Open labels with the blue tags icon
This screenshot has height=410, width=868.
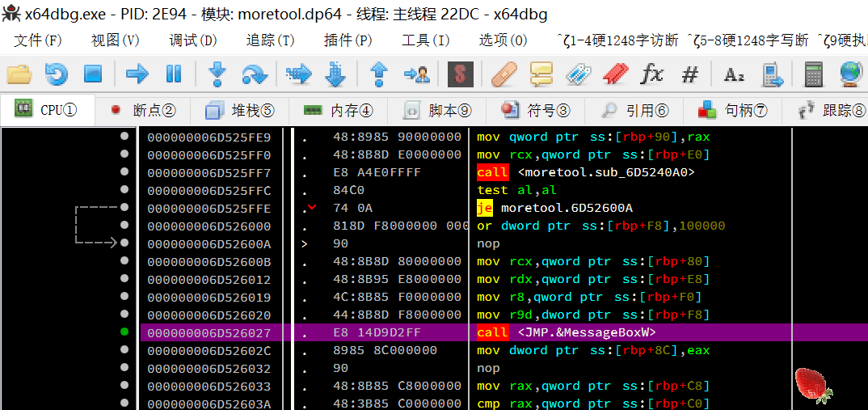tap(579, 74)
